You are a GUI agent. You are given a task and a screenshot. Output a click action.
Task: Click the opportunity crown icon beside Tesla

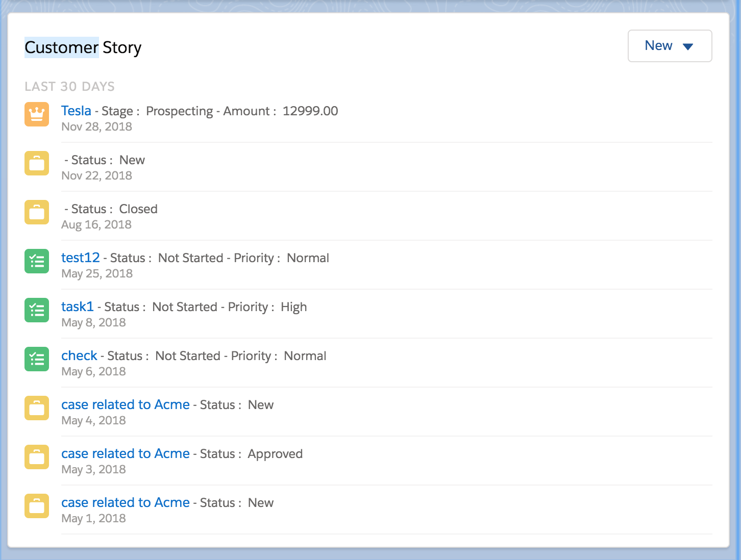coord(37,114)
